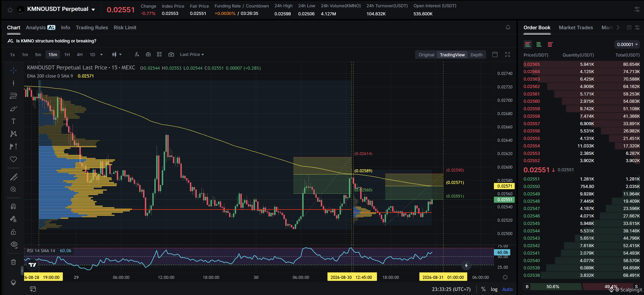Select the ruler measure tool
The width and height of the screenshot is (644, 295).
[x=14, y=177]
